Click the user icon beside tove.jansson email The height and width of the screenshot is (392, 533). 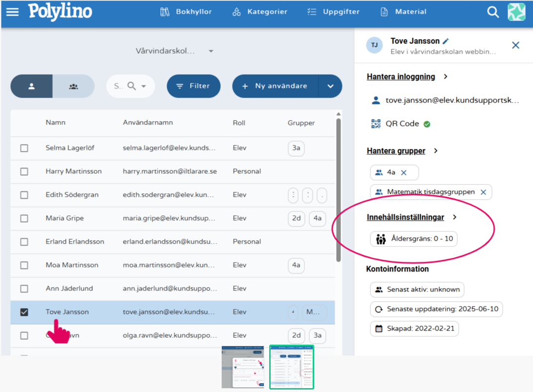(376, 100)
